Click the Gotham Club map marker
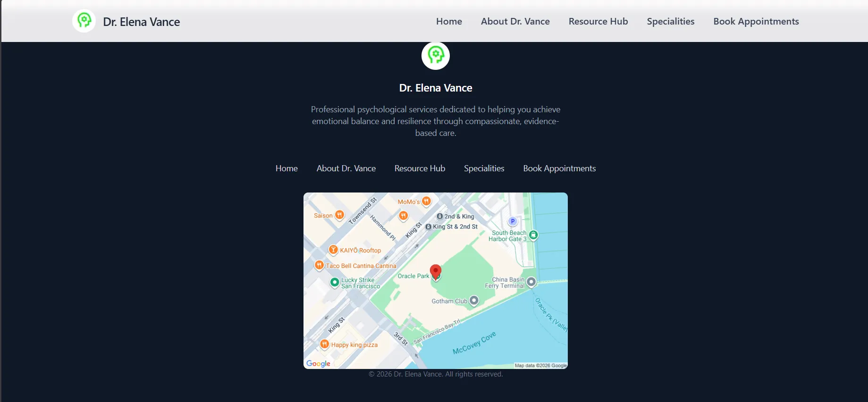This screenshot has width=868, height=402. [x=474, y=301]
